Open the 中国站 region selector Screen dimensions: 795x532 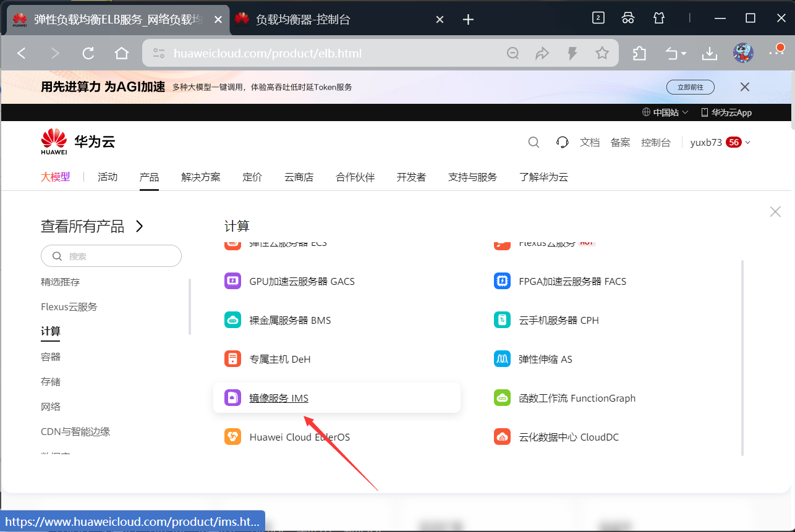[665, 112]
